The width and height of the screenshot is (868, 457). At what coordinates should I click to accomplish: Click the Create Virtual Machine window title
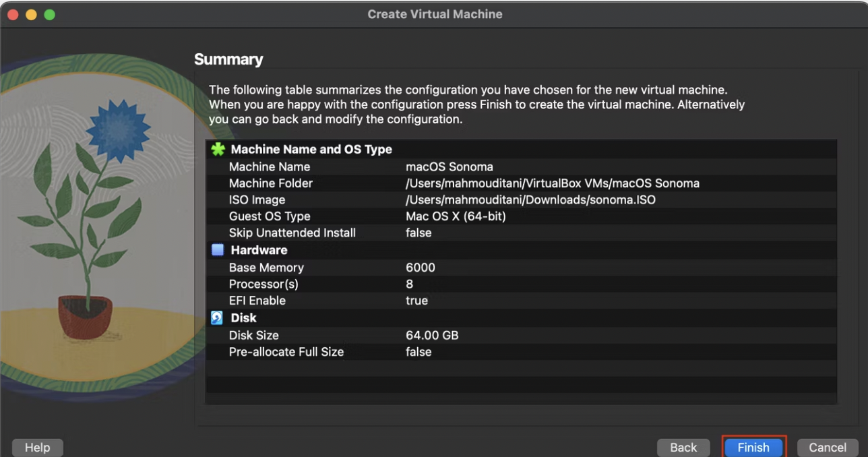point(435,14)
